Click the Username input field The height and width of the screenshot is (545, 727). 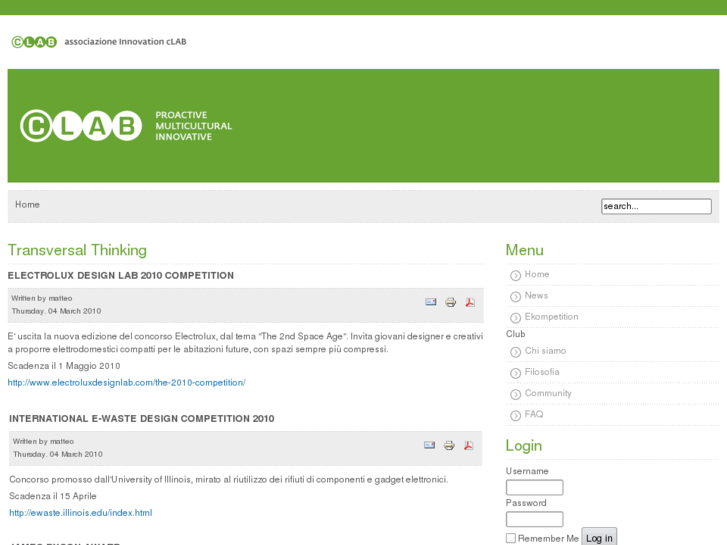(x=535, y=487)
